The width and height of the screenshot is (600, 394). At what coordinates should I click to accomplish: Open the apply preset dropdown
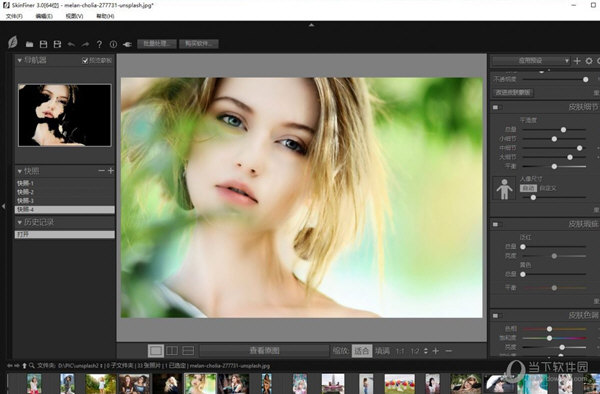pyautogui.click(x=531, y=61)
